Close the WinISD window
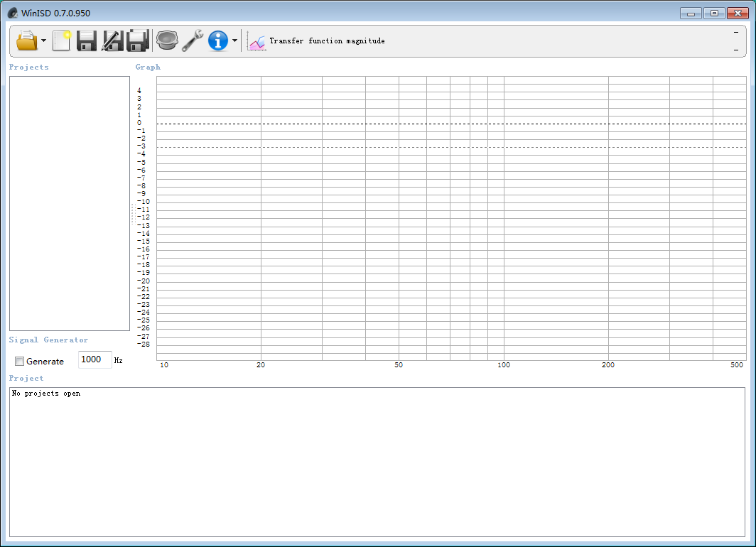This screenshot has width=756, height=547. tap(738, 13)
